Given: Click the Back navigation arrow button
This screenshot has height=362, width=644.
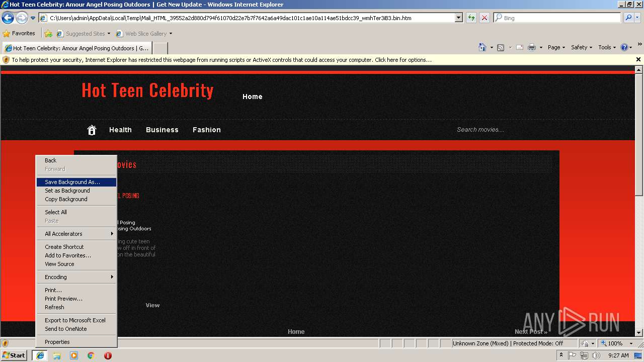Looking at the screenshot, I should click(x=8, y=18).
